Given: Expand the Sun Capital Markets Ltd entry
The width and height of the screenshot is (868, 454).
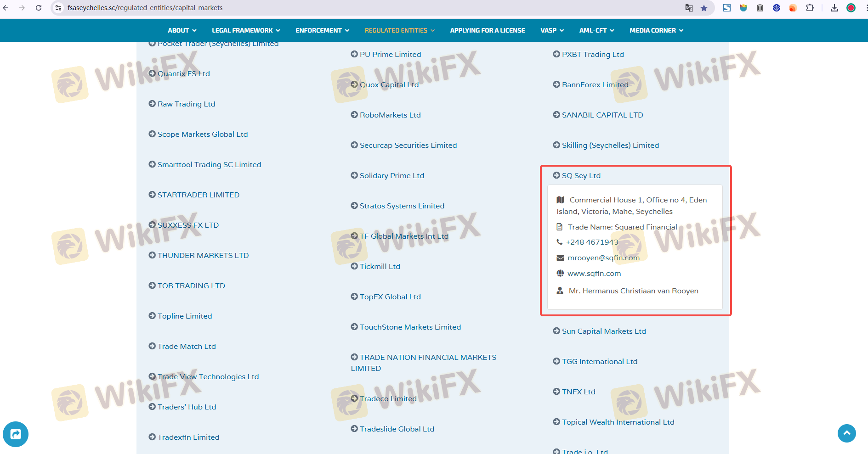Looking at the screenshot, I should click(603, 331).
